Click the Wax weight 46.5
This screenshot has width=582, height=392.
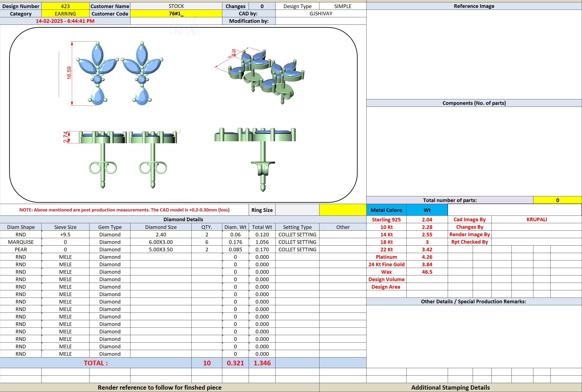coord(427,272)
